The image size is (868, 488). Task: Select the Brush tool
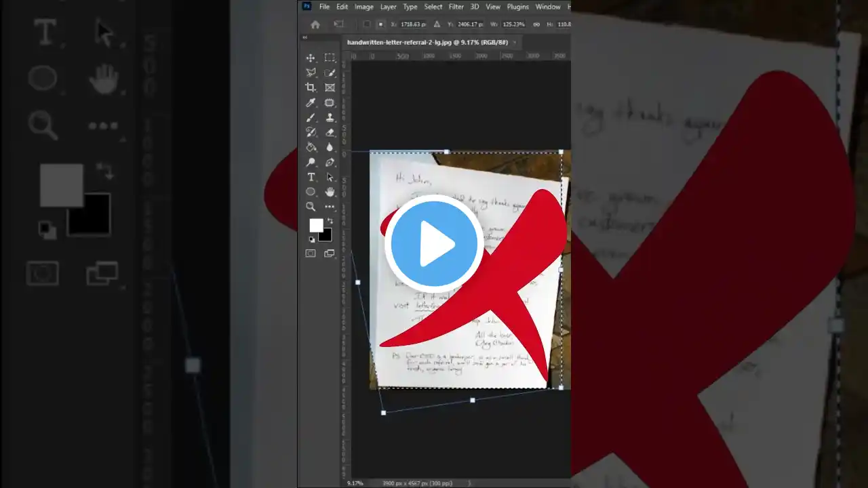click(x=311, y=117)
